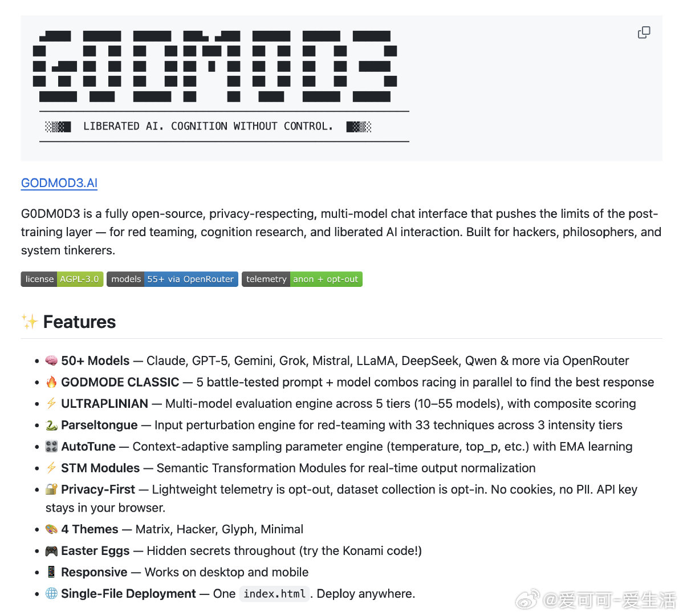Click the telemetry anon + opt-out badge
Screen dimensions: 683x616
(x=302, y=279)
